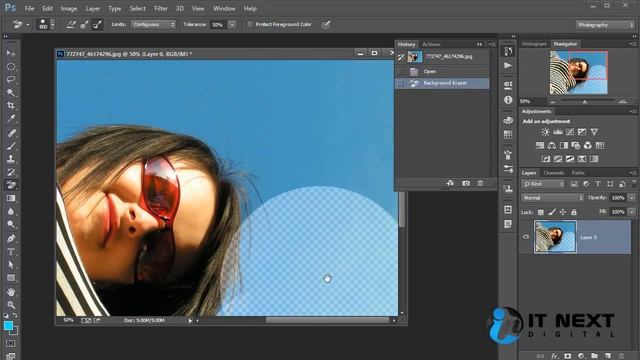Screen dimensions: 640x360
Task: Toggle Lock transparent pixels
Action: click(x=540, y=212)
